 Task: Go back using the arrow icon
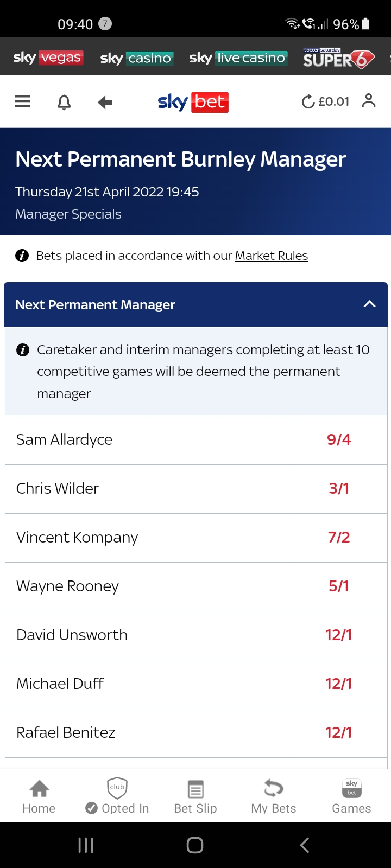(105, 102)
